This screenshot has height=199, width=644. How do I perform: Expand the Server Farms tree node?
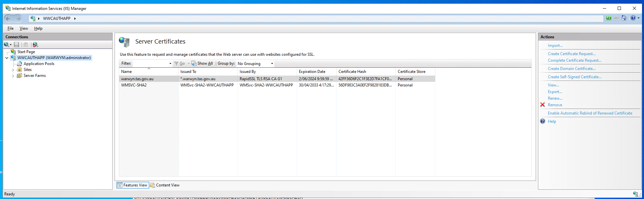pyautogui.click(x=13, y=76)
